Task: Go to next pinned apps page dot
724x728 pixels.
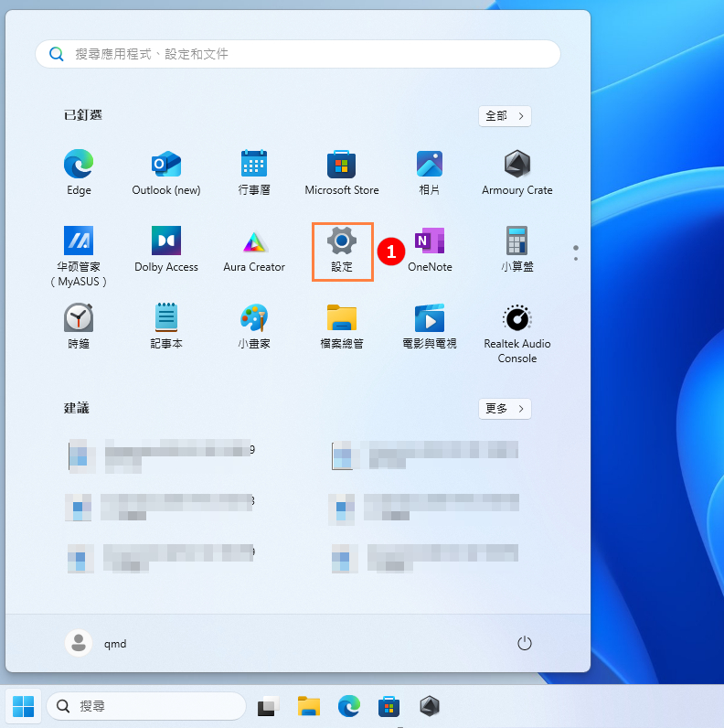Action: (576, 259)
